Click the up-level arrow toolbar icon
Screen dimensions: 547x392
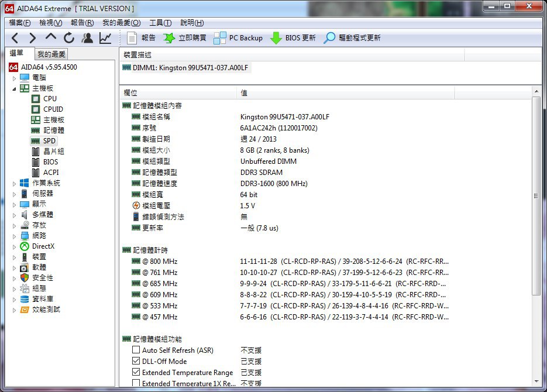pyautogui.click(x=51, y=37)
